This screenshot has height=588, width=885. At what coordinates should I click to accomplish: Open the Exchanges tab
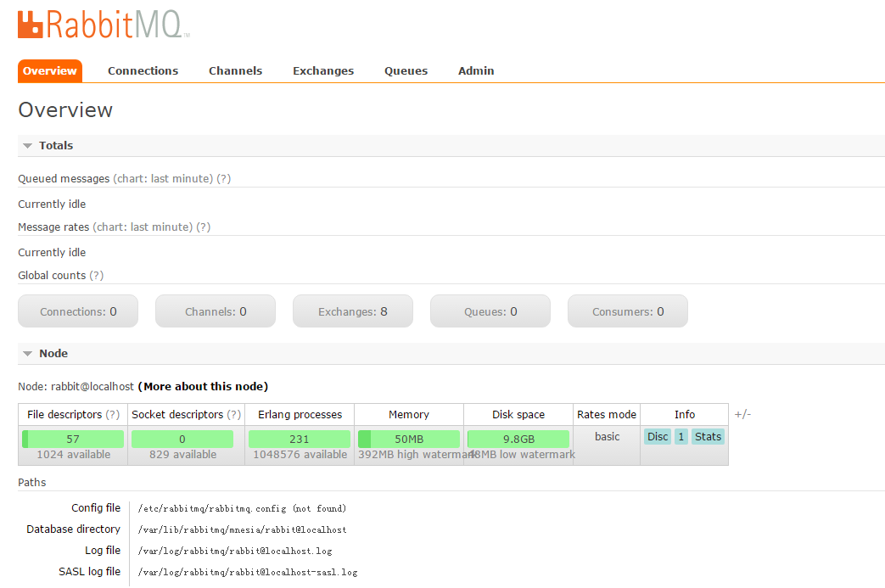point(322,71)
